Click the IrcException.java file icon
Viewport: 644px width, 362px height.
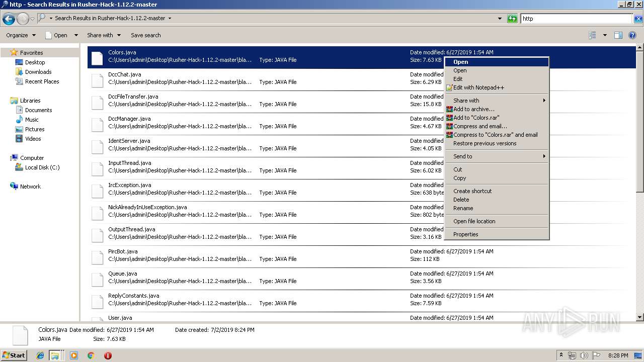(x=97, y=190)
